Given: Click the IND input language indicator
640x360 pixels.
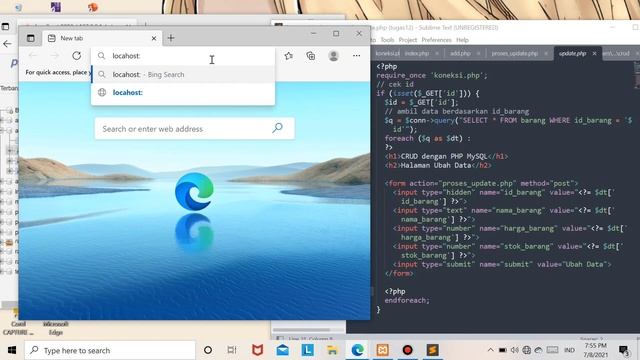Looking at the screenshot, I should [569, 350].
